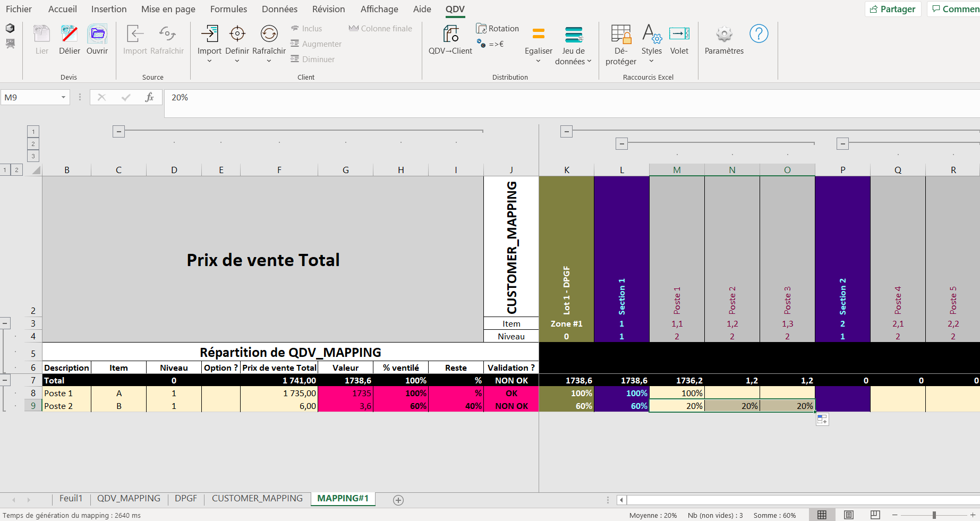Click the Client Rafraîchir icon
This screenshot has height=521, width=980.
point(269,34)
